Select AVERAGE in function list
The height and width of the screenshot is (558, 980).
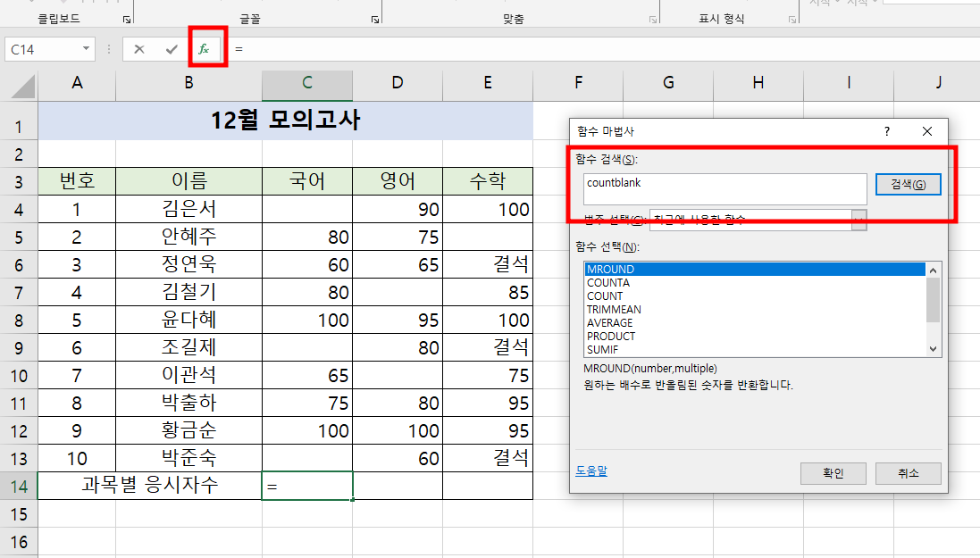pos(754,323)
